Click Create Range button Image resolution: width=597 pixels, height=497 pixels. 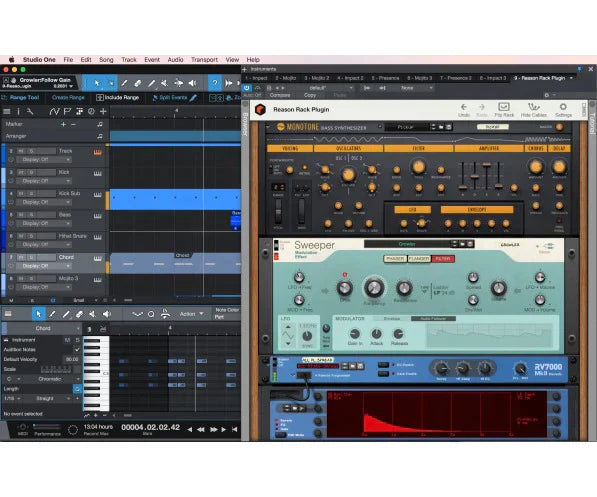(x=68, y=97)
